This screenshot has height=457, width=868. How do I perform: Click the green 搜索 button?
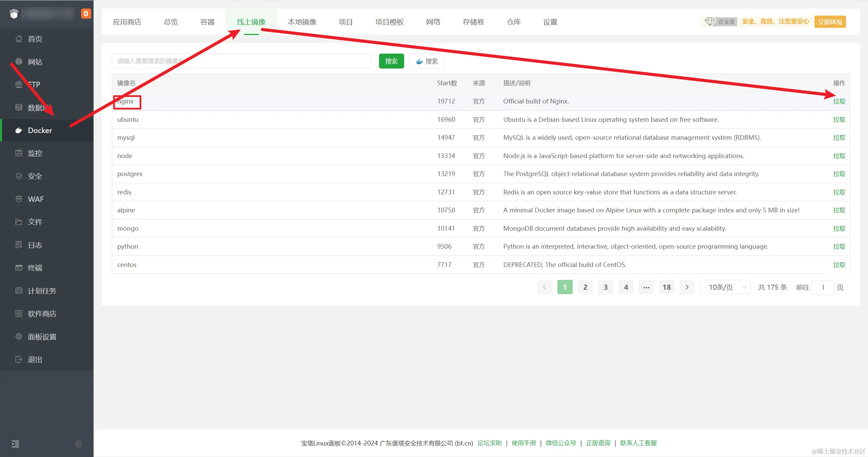point(391,61)
